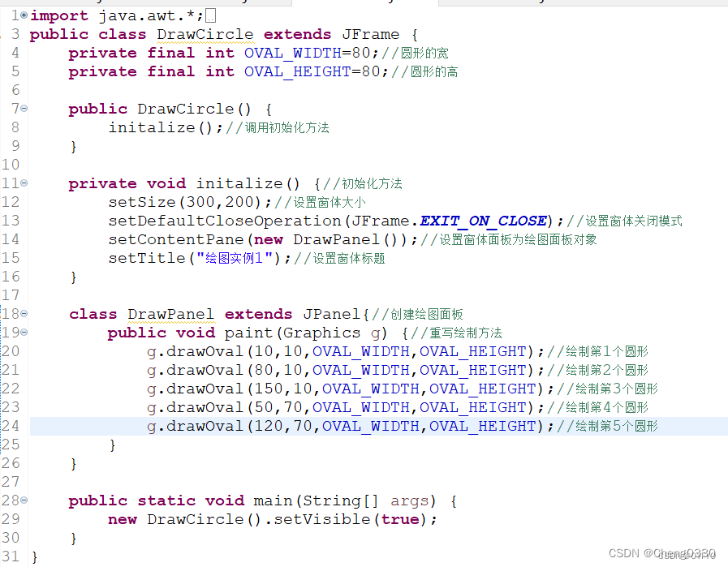Collapse the initalize method at line 11

pyautogui.click(x=24, y=183)
